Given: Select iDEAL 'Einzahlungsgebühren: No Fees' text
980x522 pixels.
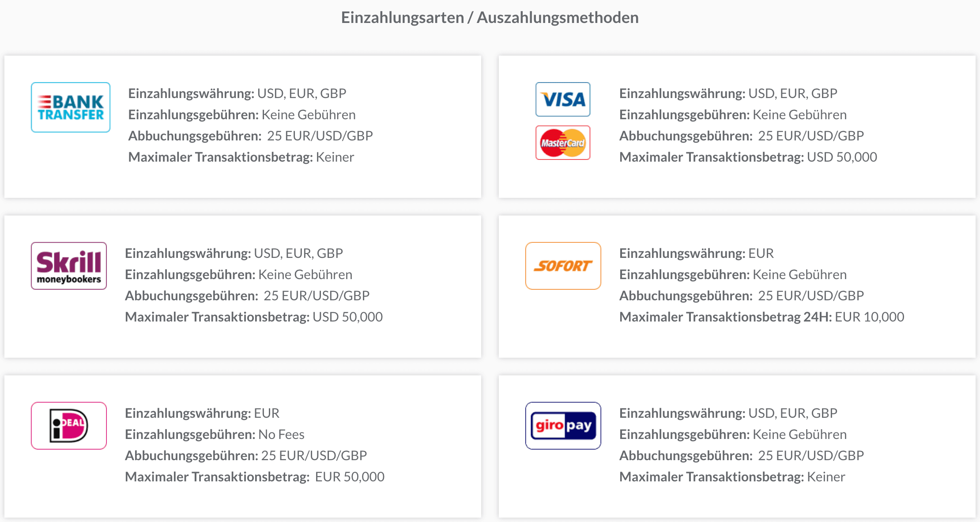Looking at the screenshot, I should tap(215, 435).
